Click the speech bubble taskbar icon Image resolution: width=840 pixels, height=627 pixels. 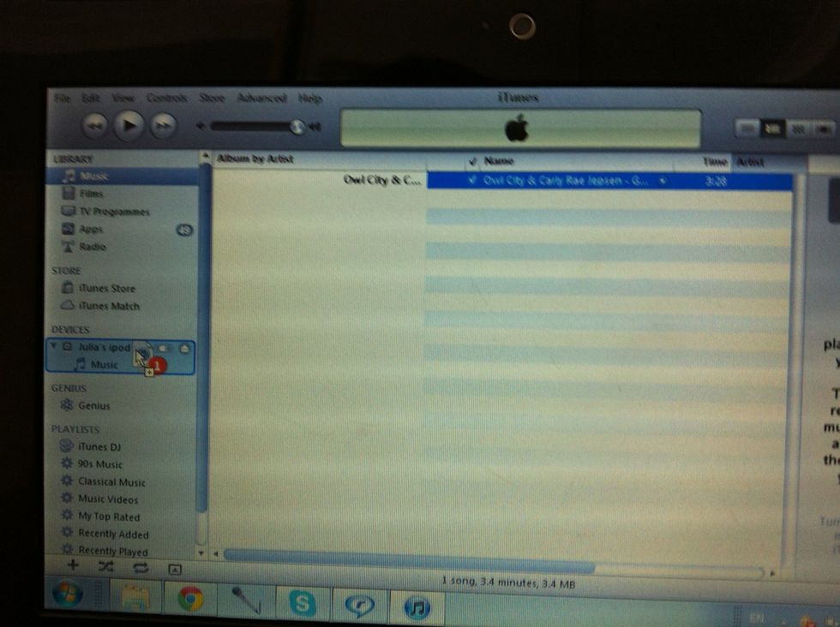pos(359,606)
